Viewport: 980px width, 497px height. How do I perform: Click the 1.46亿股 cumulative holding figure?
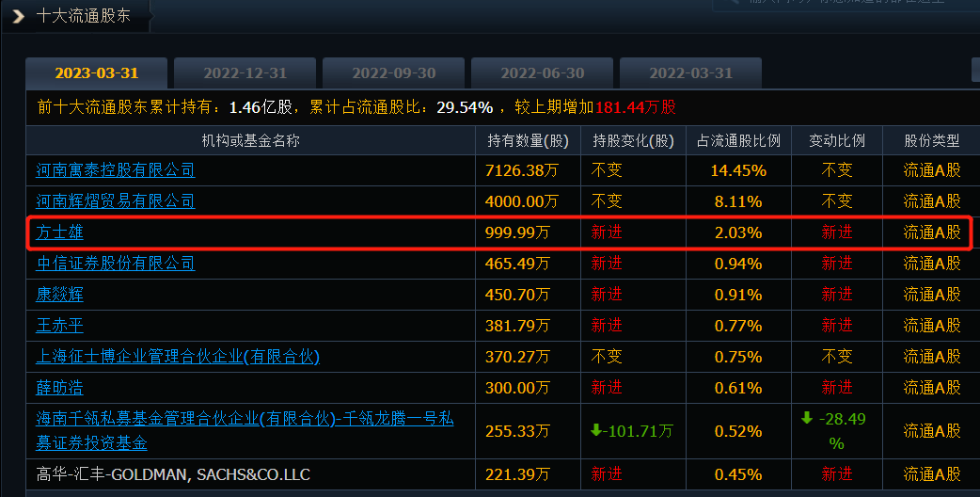pyautogui.click(x=261, y=107)
